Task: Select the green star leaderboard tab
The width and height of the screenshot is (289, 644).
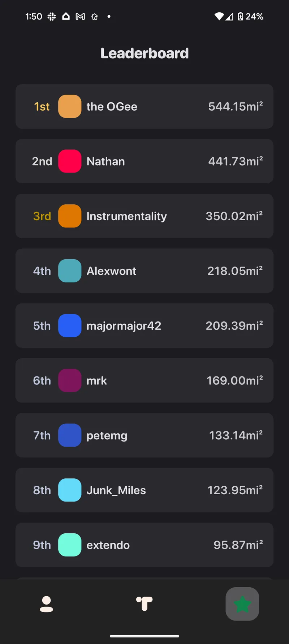Action: (x=242, y=604)
